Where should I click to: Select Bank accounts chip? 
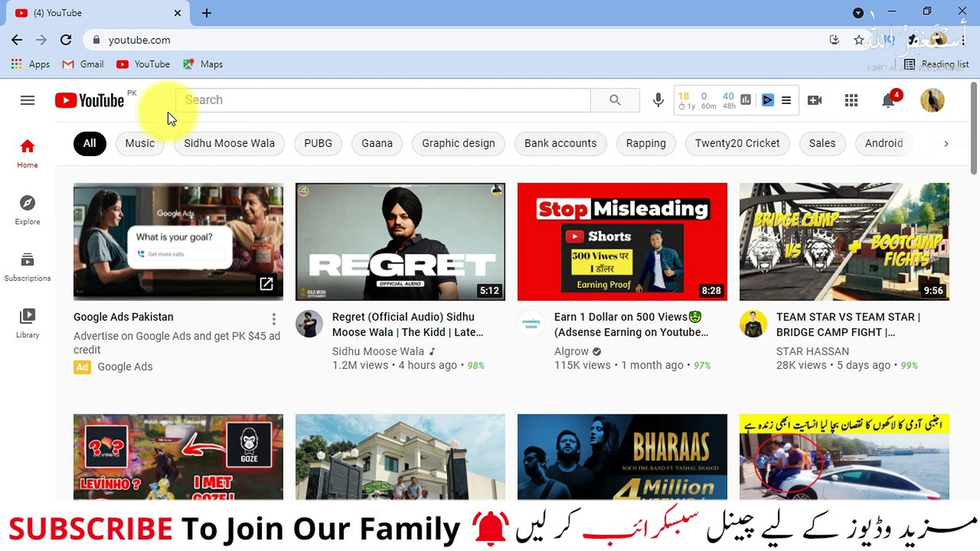(560, 143)
